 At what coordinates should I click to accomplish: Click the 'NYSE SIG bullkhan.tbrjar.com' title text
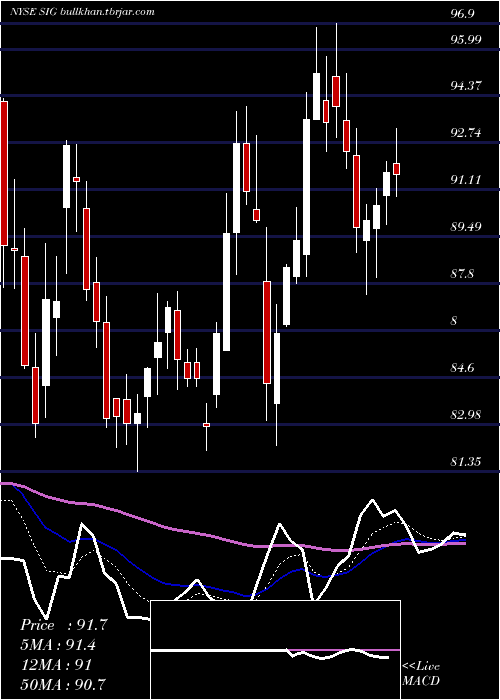83,12
